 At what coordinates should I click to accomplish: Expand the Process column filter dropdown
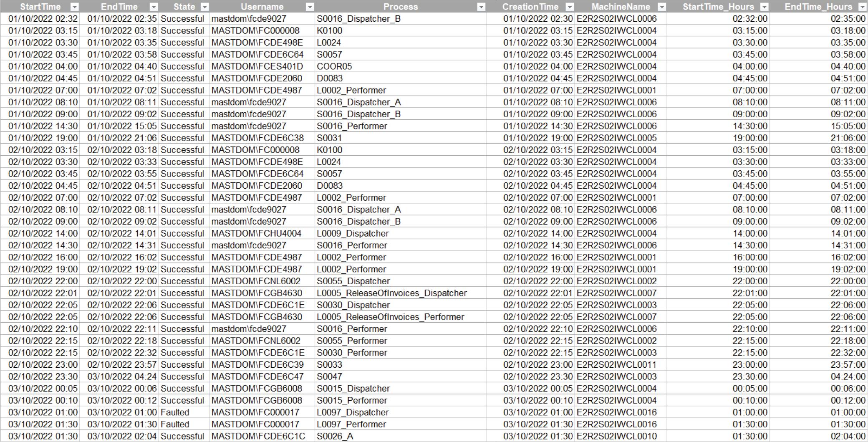pos(481,7)
